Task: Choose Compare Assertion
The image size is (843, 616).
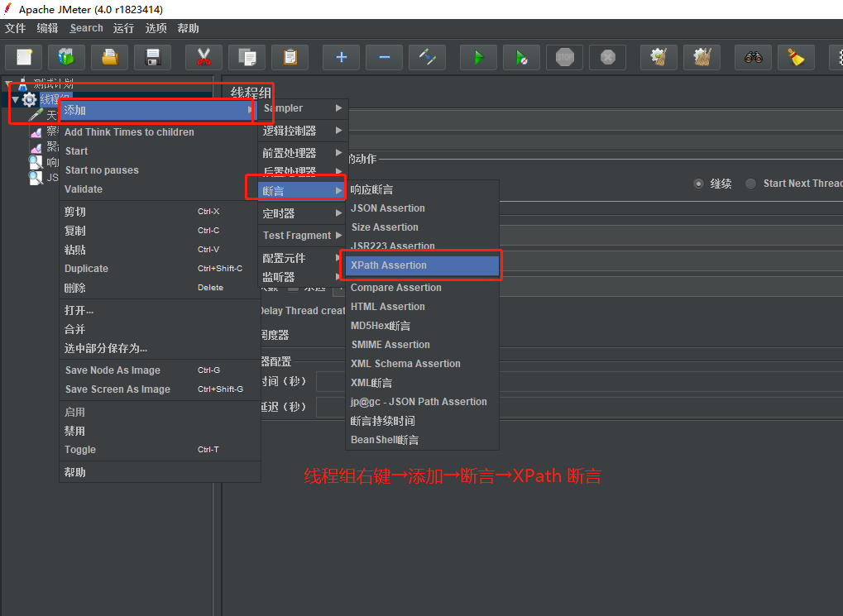Action: click(x=422, y=288)
